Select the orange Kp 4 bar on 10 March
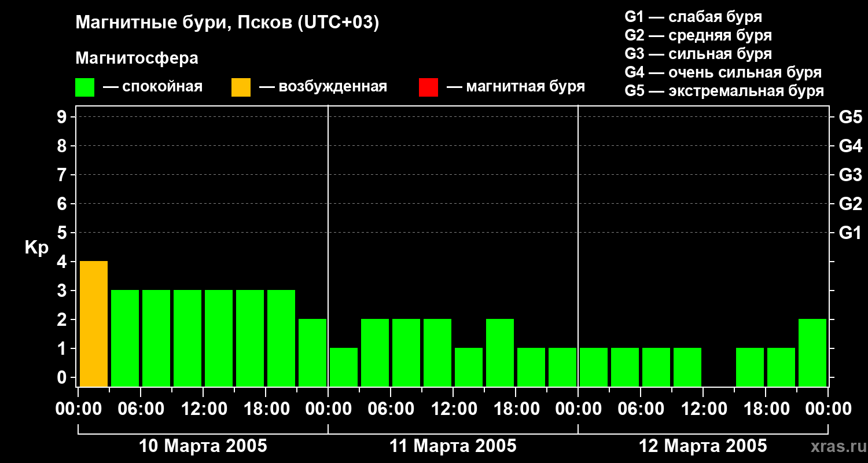This screenshot has height=463, width=868. pos(94,324)
